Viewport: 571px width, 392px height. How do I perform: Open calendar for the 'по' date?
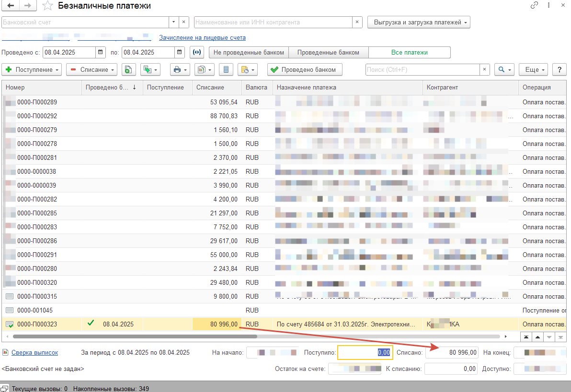[x=180, y=52]
